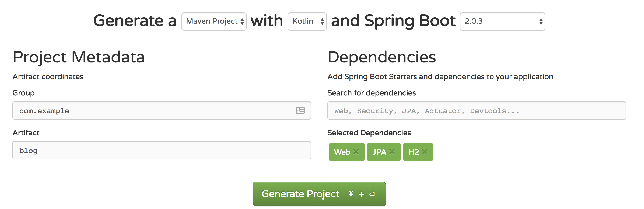Click the Artifact input field blog
Screen dimensions: 644x209
click(x=162, y=150)
